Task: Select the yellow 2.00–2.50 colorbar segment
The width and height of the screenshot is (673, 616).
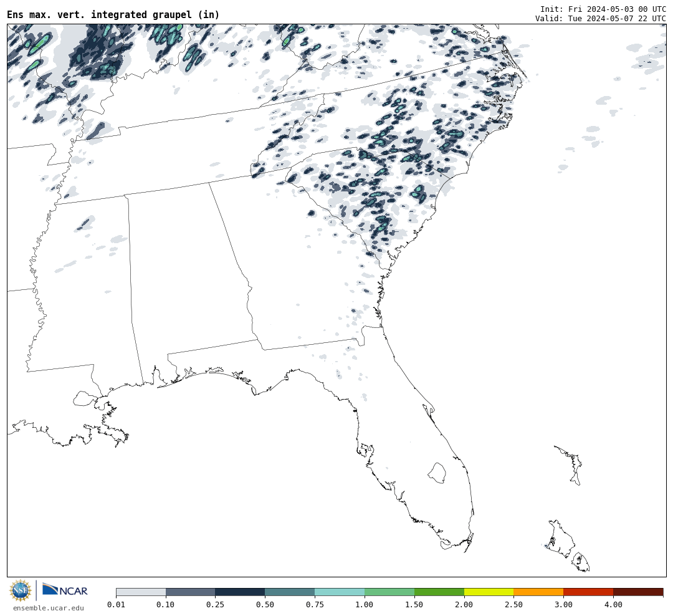Action: tap(489, 592)
